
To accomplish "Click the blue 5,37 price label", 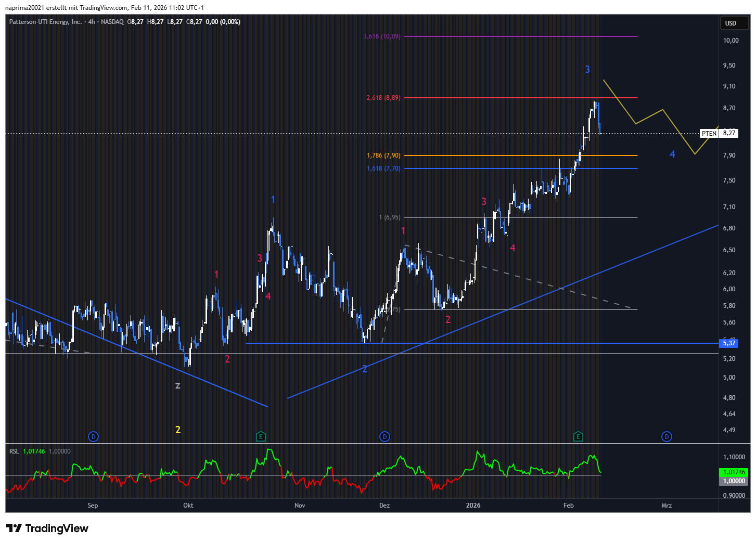I will [729, 343].
